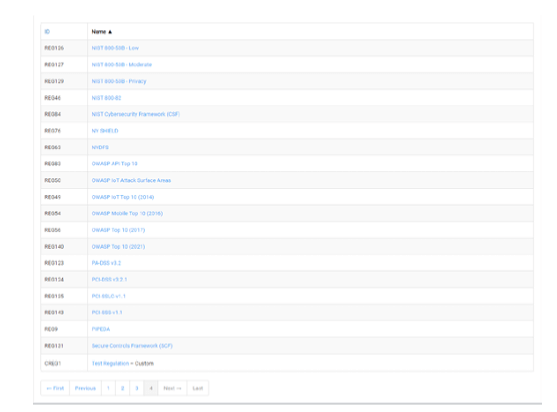This screenshot has width=557, height=412.
Task: Open OWASP IoT Attack Surface Areas
Action: [x=131, y=180]
